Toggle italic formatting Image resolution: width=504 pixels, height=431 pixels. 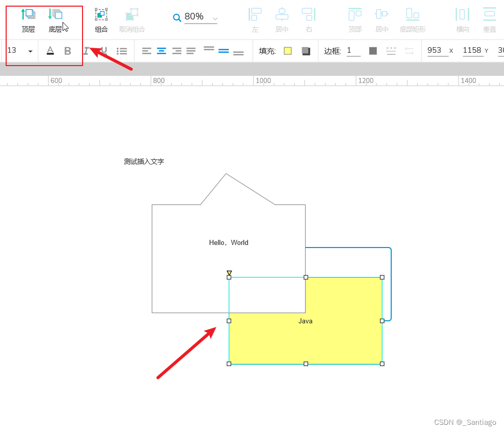pos(86,51)
